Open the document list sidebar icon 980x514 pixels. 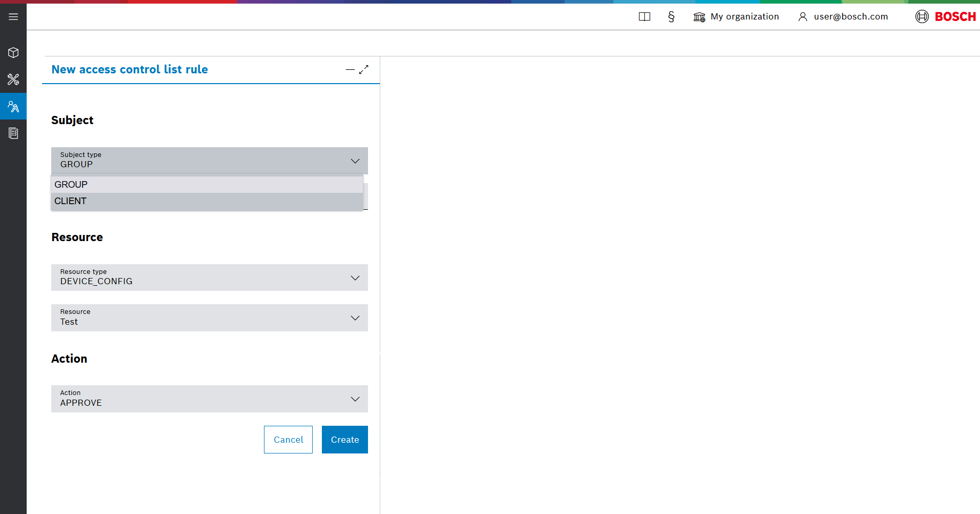13,133
